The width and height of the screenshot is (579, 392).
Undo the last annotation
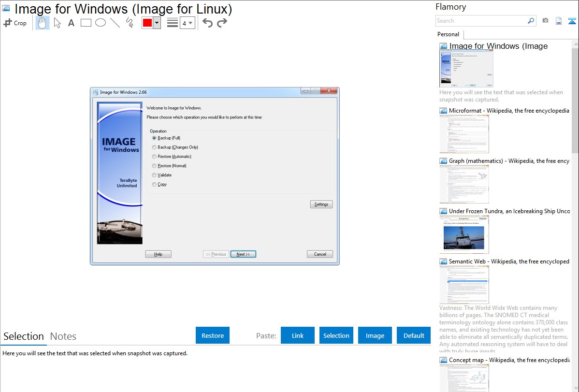click(x=207, y=23)
